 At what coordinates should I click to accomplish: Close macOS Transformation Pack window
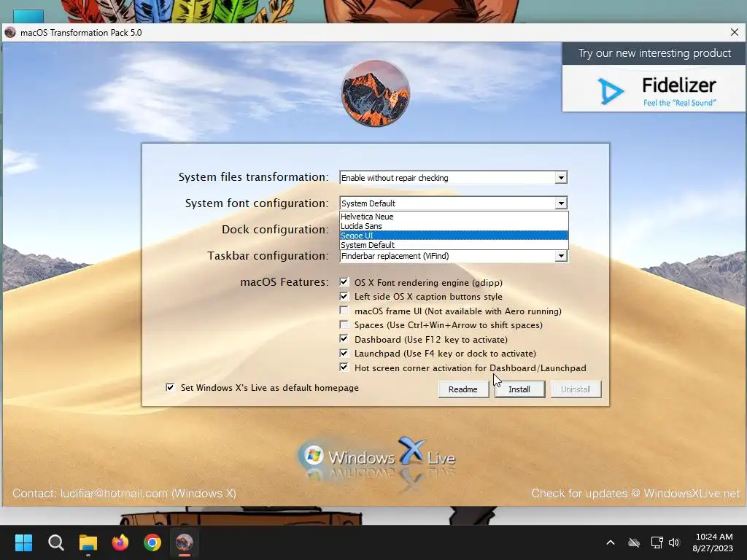tap(734, 32)
